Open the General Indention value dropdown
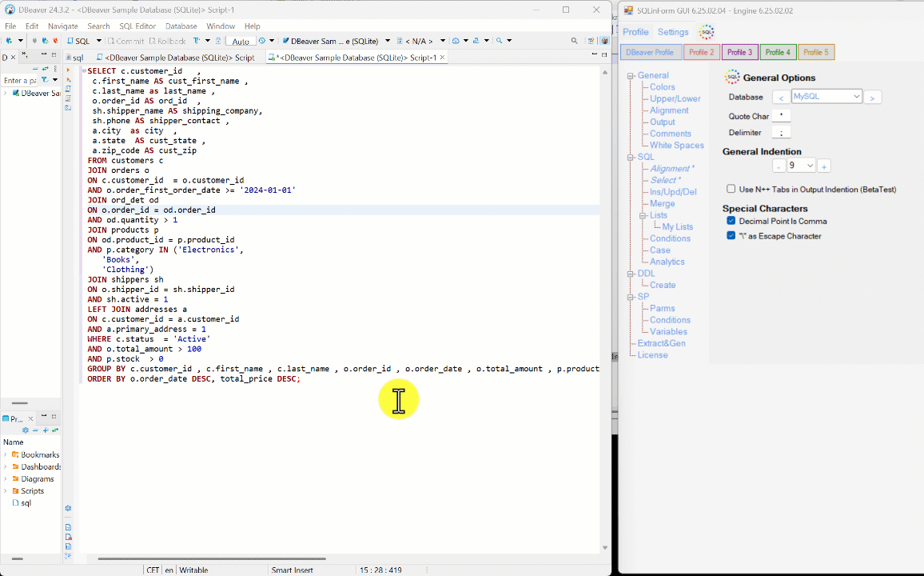 (802, 166)
